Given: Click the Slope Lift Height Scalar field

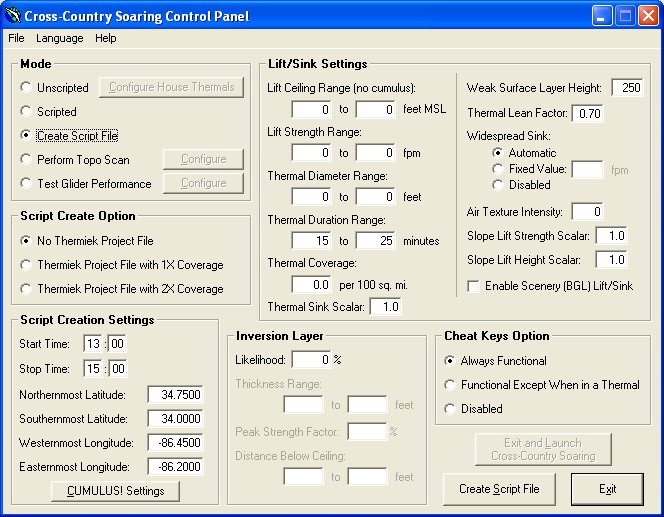Looking at the screenshot, I should coord(611,260).
